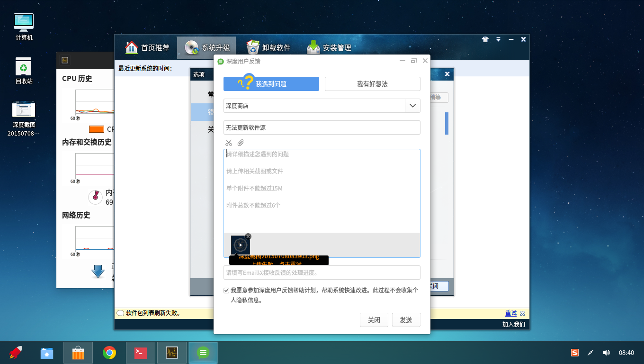Click the volume speaker tray icon
Screen dimensions: 644x364
click(x=606, y=353)
